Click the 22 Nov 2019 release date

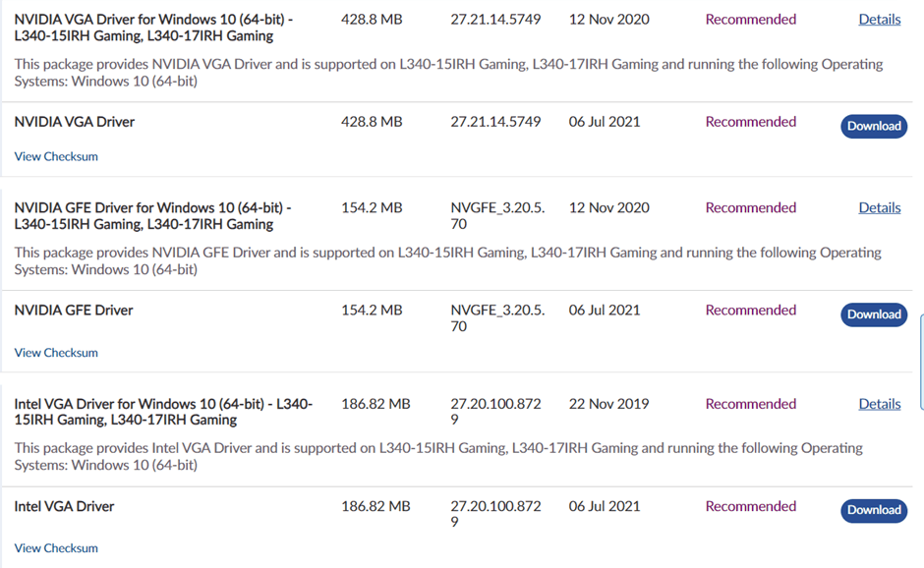click(x=608, y=404)
